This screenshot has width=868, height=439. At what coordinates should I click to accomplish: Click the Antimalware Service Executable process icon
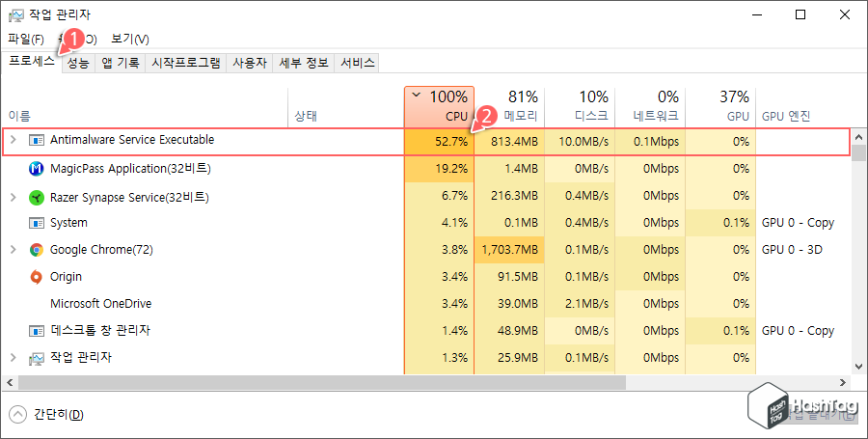pyautogui.click(x=37, y=141)
